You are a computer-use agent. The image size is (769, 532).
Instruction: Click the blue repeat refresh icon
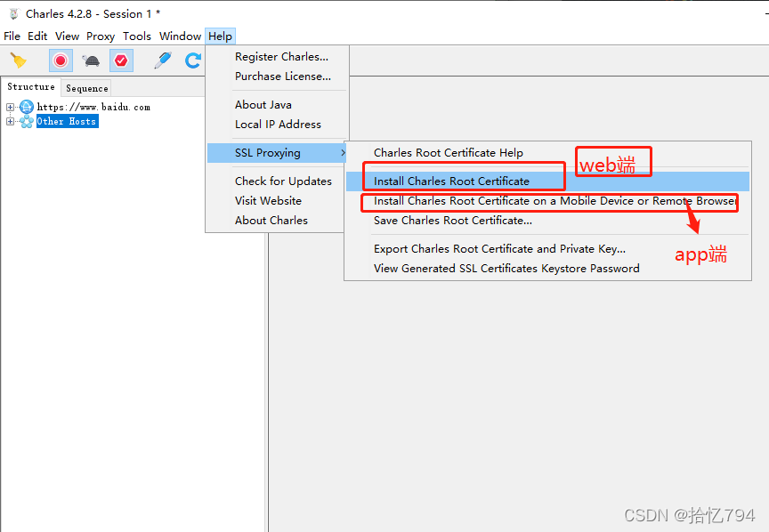tap(193, 60)
